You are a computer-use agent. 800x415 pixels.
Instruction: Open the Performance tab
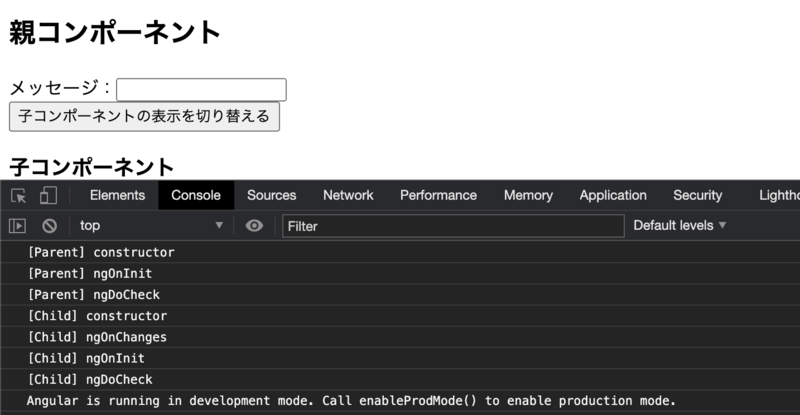(438, 196)
